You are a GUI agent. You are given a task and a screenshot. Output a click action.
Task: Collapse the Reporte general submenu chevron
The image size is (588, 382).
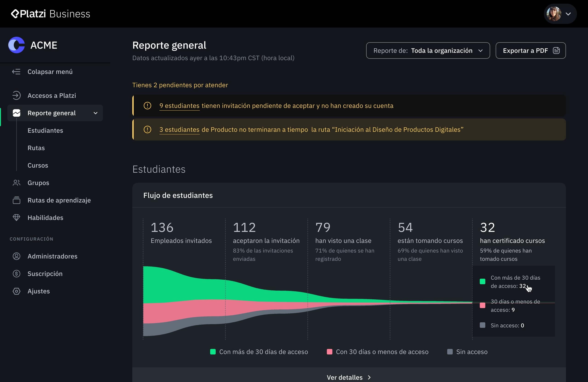click(95, 113)
